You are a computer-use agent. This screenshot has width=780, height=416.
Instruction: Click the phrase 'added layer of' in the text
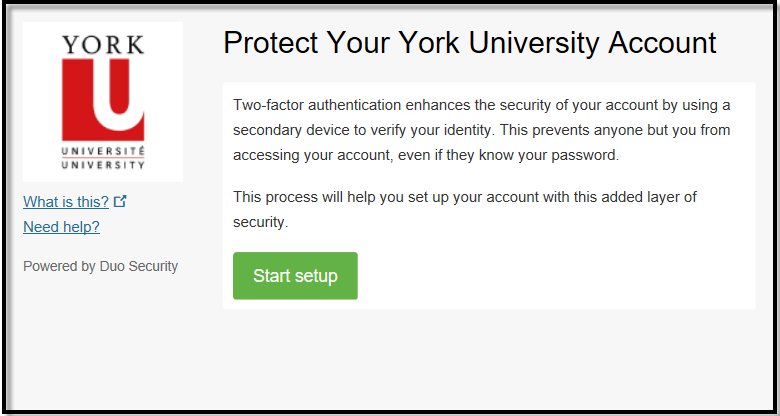click(x=649, y=197)
